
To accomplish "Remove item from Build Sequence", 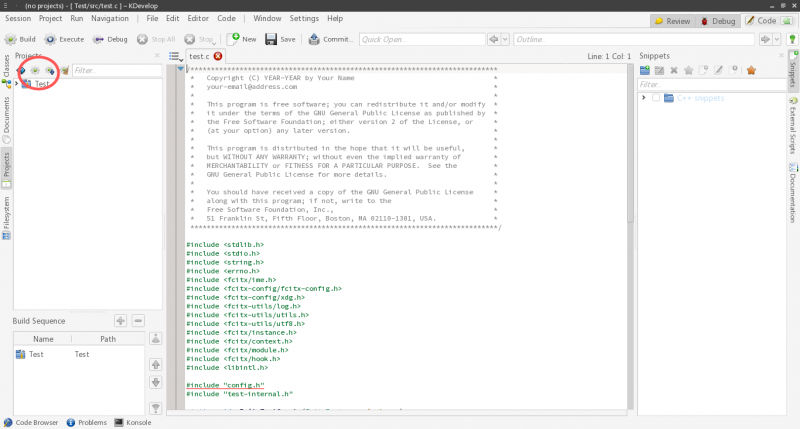I will point(138,321).
